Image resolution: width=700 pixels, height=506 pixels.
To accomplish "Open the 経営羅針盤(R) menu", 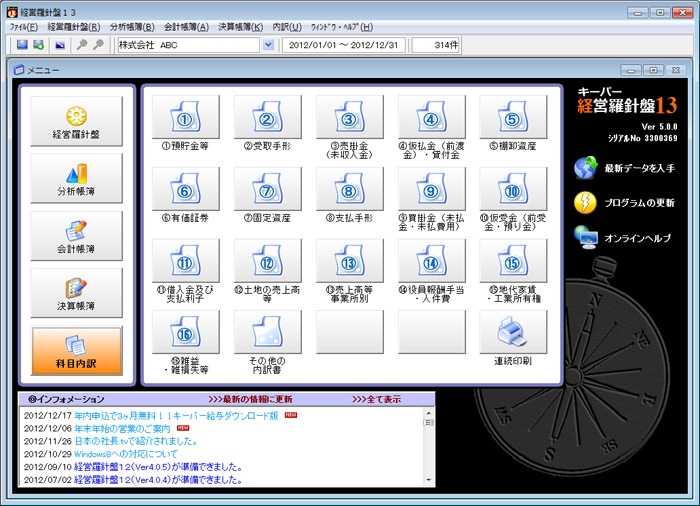I will click(74, 27).
